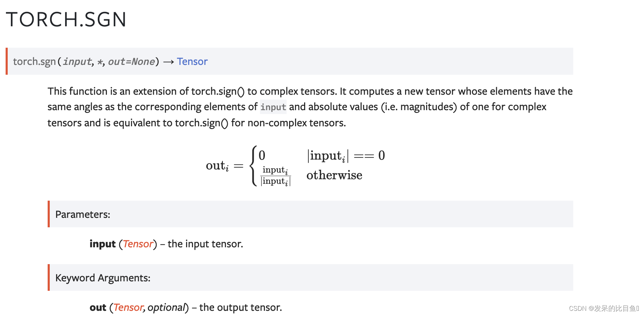Open the Tensor return type link

(x=192, y=61)
